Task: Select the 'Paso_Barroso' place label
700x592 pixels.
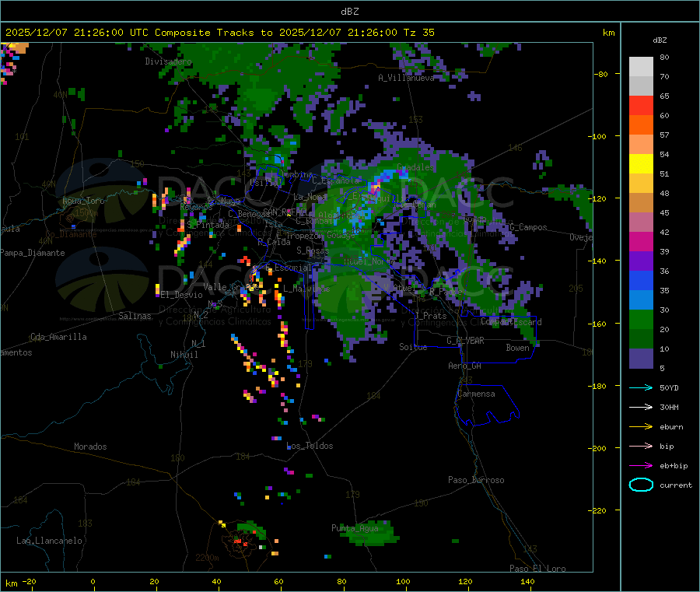Action: (x=476, y=480)
